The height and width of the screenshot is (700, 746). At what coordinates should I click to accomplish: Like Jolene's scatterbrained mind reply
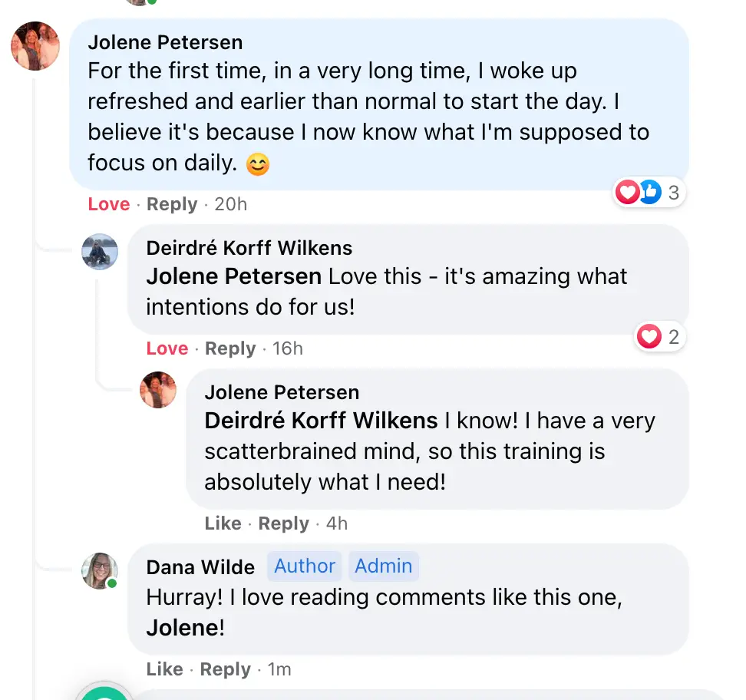(x=223, y=523)
